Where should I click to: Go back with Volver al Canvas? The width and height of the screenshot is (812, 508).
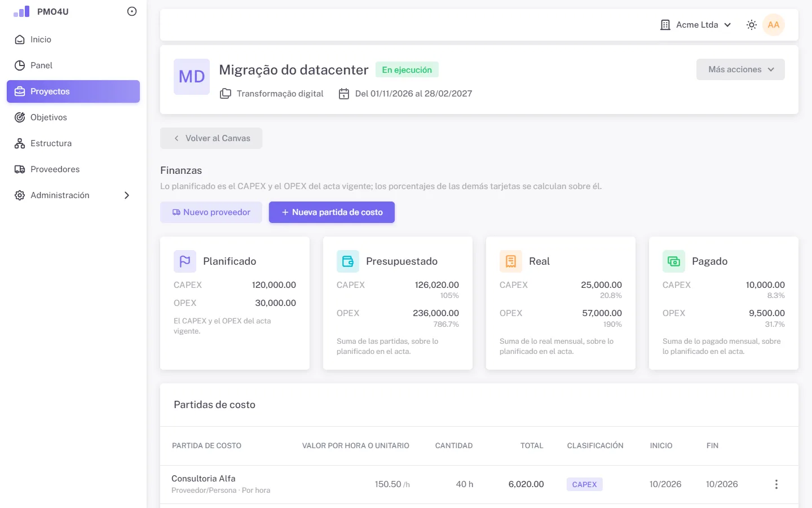(x=211, y=138)
